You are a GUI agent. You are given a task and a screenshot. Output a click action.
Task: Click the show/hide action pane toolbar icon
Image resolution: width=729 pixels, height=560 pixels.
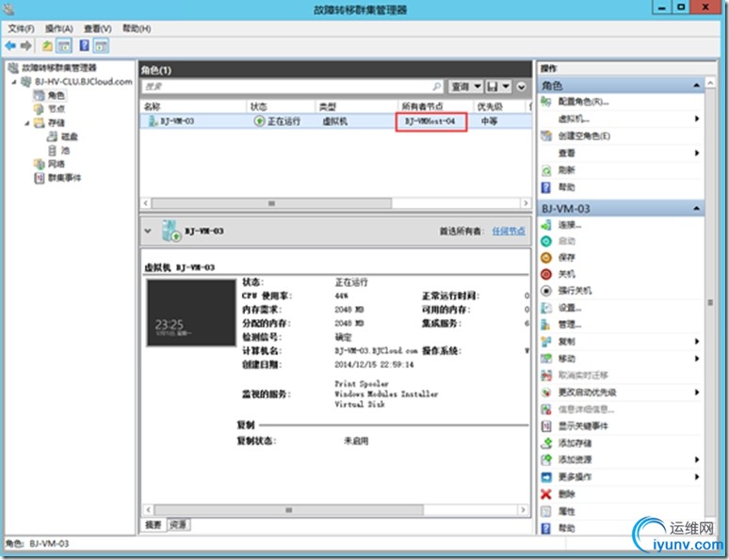pyautogui.click(x=101, y=45)
